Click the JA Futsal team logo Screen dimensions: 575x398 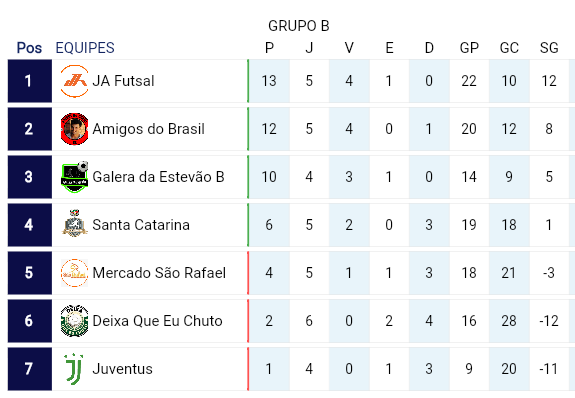click(74, 81)
